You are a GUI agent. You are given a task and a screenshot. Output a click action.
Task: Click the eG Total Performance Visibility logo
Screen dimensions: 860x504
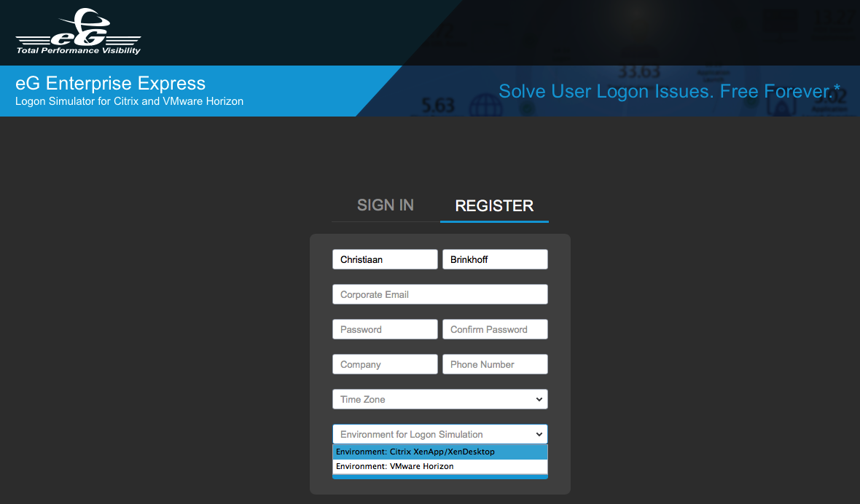[x=79, y=31]
